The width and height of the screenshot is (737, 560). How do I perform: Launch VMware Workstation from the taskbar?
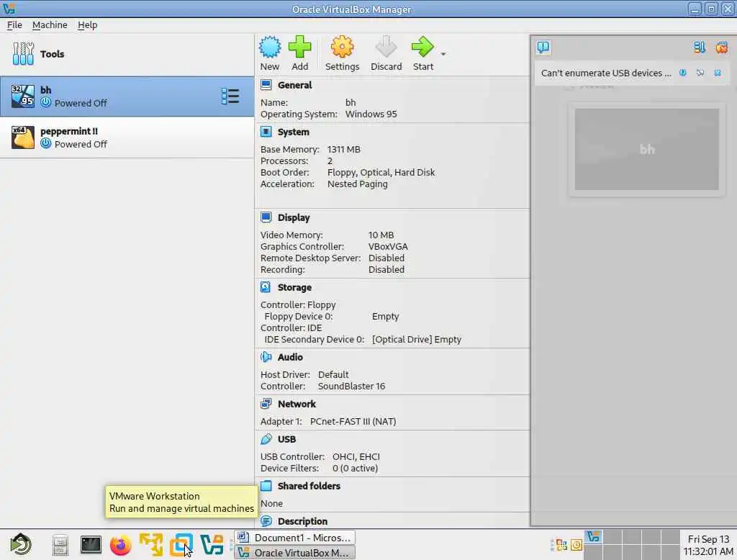tap(181, 544)
